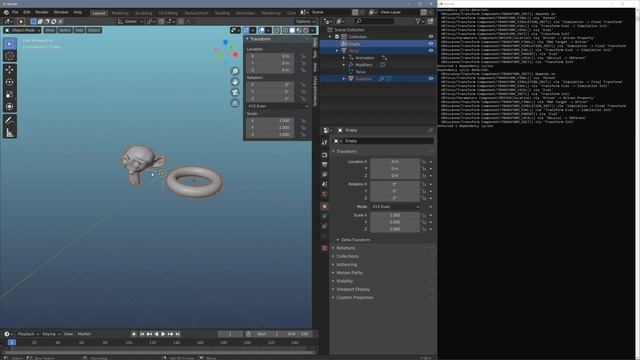
Task: Open the Scene properties tab
Action: (324, 184)
